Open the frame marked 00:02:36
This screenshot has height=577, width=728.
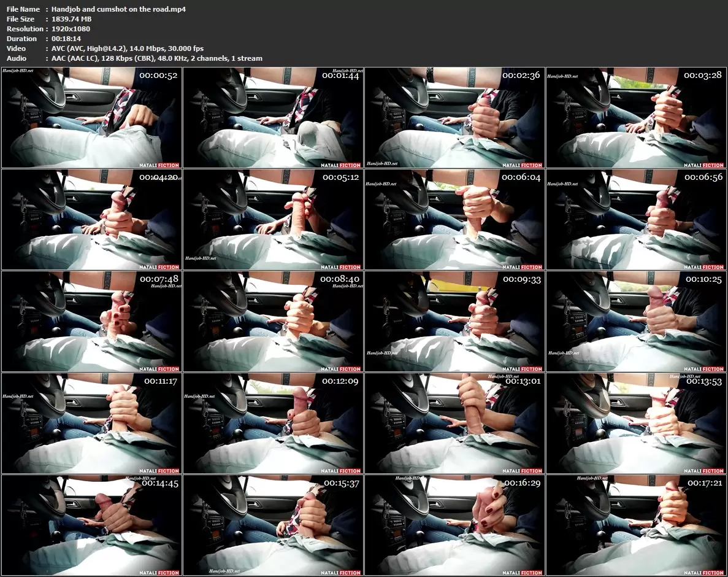click(x=454, y=118)
